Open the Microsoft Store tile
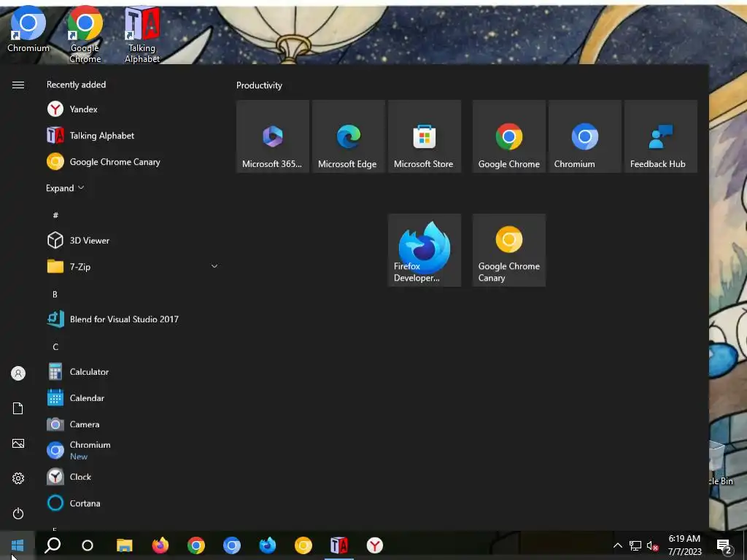 pos(425,136)
